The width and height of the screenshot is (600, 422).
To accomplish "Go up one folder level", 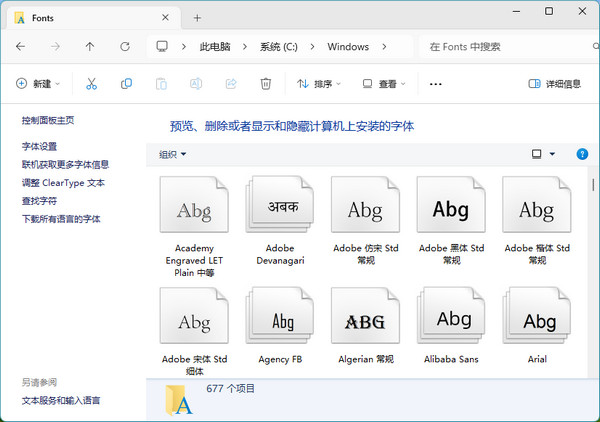I will (x=90, y=47).
